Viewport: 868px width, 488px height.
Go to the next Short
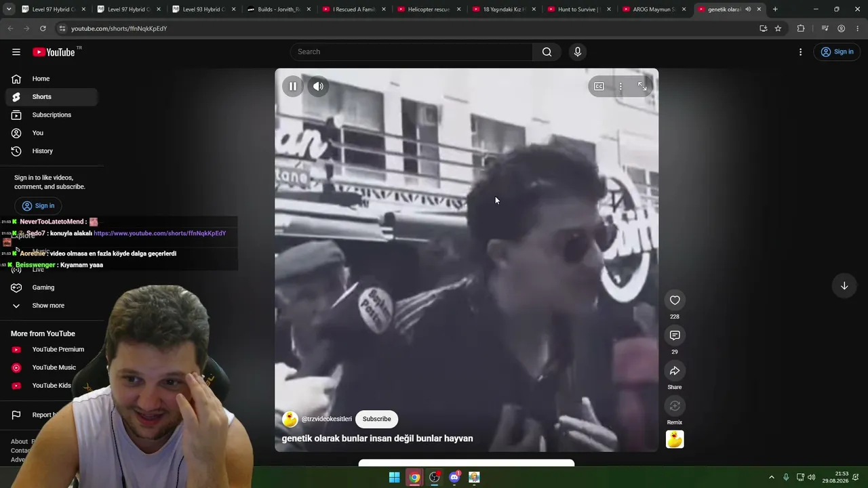point(844,286)
